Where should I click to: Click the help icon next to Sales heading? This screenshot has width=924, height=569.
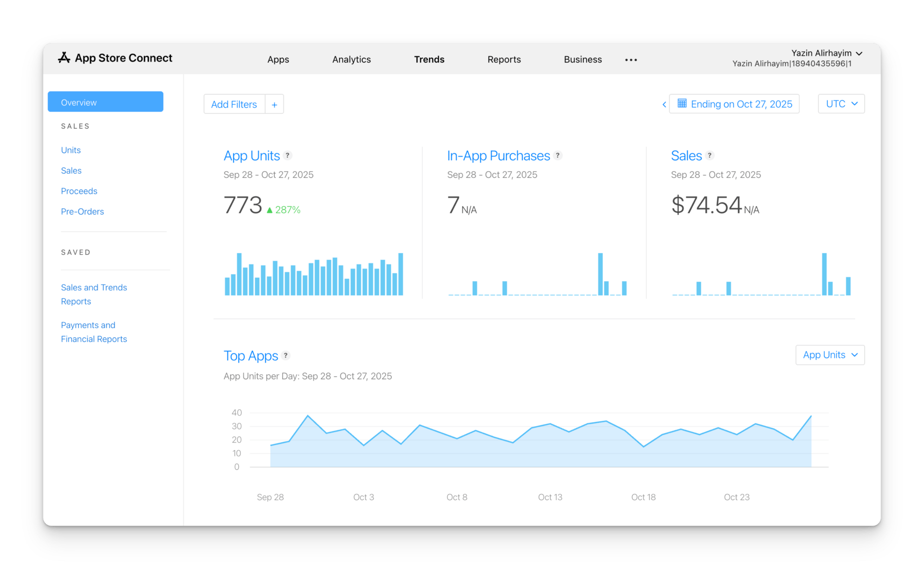coord(709,155)
